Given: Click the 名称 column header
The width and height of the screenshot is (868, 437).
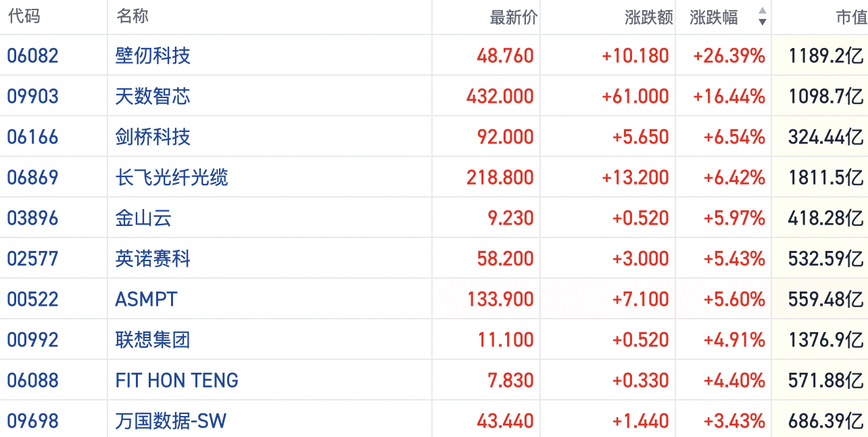Looking at the screenshot, I should pyautogui.click(x=132, y=17).
